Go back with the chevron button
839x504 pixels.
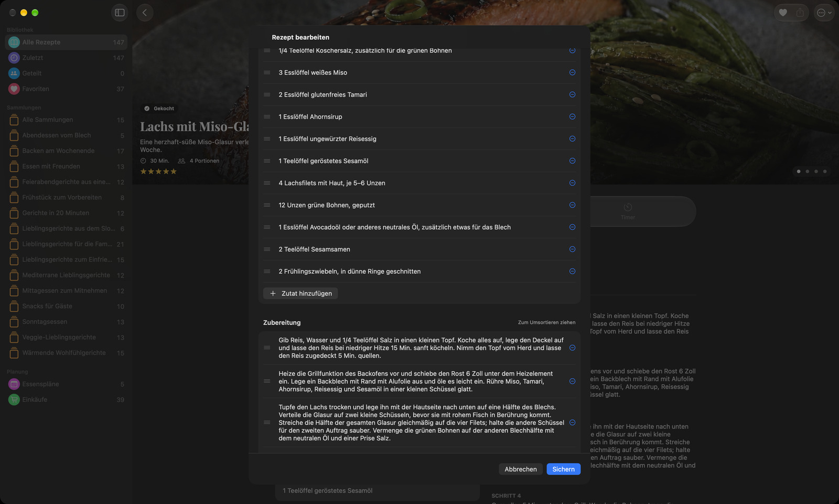pyautogui.click(x=145, y=13)
